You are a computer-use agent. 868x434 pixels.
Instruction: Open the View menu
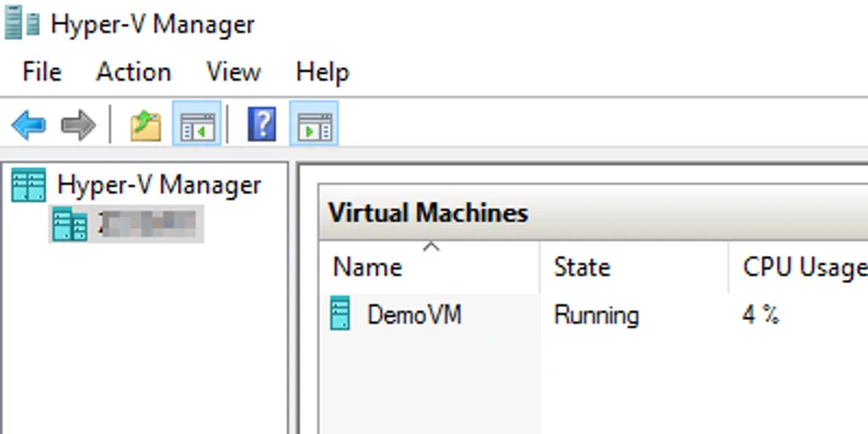click(233, 72)
